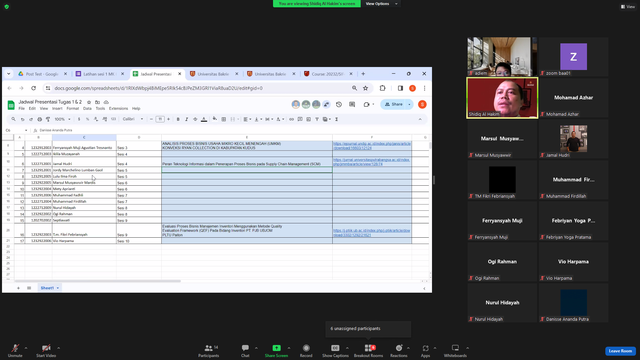Open the File menu in Google Sheets
640x360 pixels.
point(22,109)
